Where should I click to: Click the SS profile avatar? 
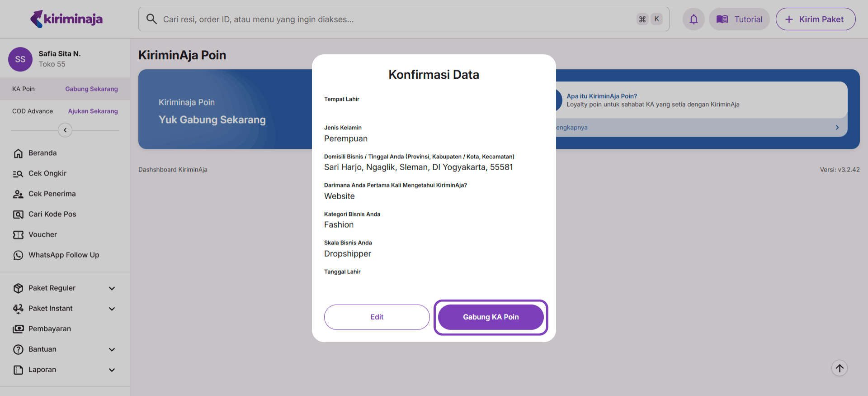click(20, 59)
